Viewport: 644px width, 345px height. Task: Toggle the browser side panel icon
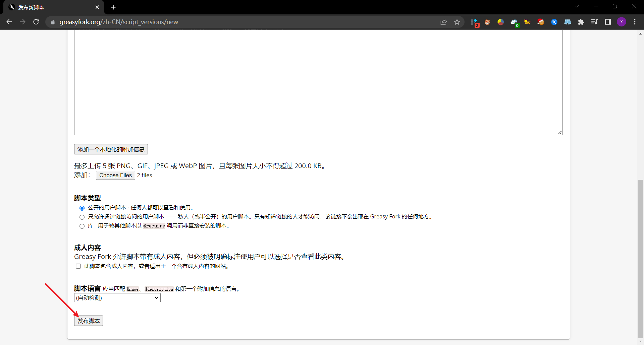608,22
